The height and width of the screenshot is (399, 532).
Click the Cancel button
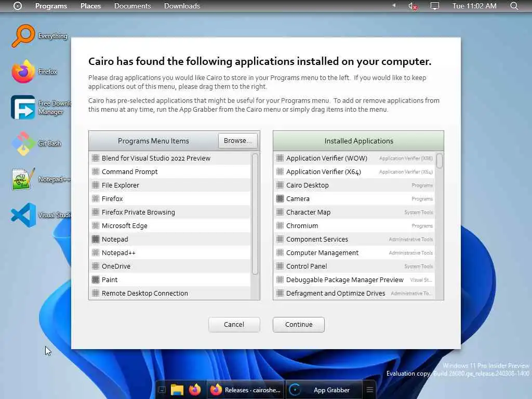[234, 324]
